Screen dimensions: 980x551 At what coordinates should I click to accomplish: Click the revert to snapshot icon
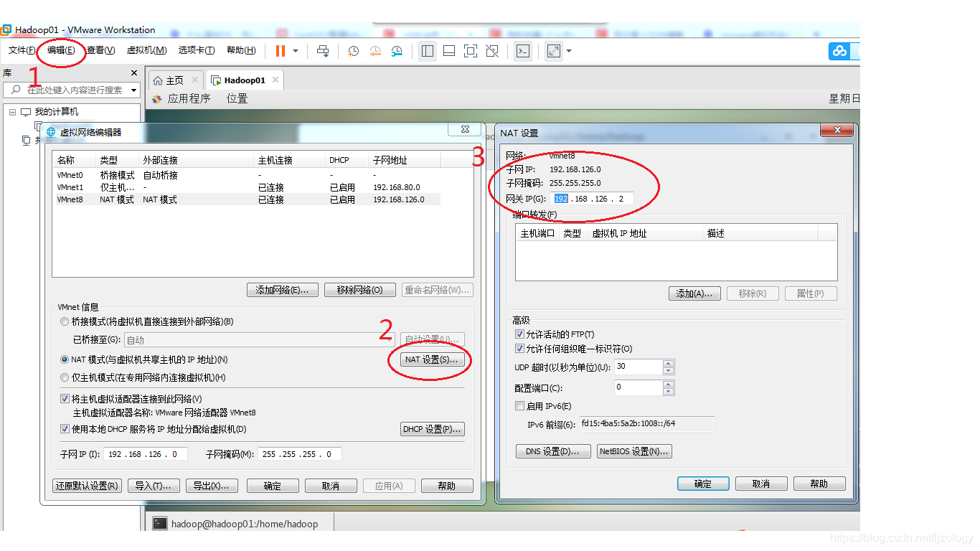[x=375, y=51]
